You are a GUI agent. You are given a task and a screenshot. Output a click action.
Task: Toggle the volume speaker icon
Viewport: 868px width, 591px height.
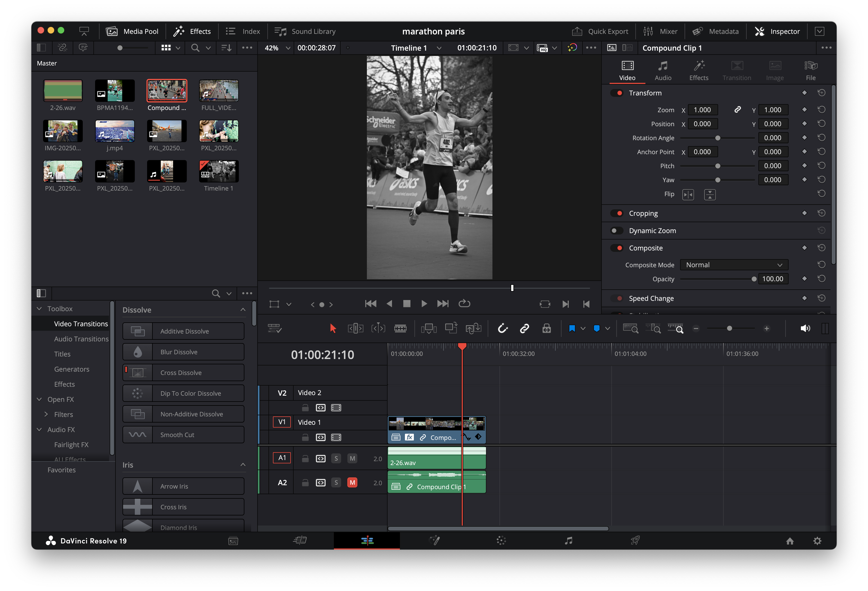click(x=805, y=329)
